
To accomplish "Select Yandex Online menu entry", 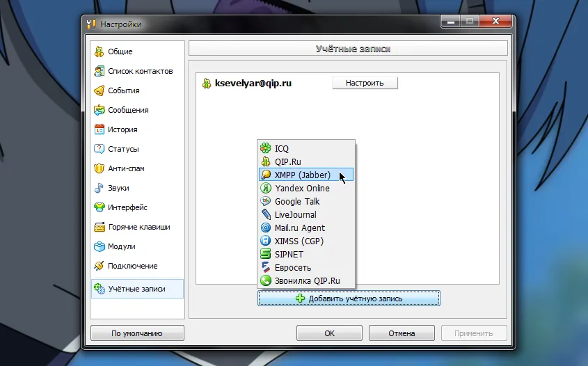I will pos(305,188).
